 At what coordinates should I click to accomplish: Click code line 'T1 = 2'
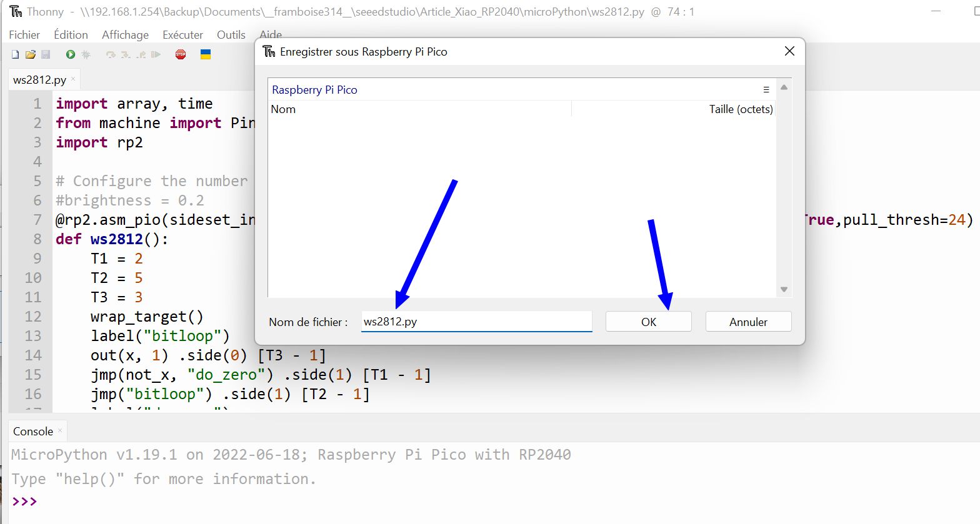117,259
